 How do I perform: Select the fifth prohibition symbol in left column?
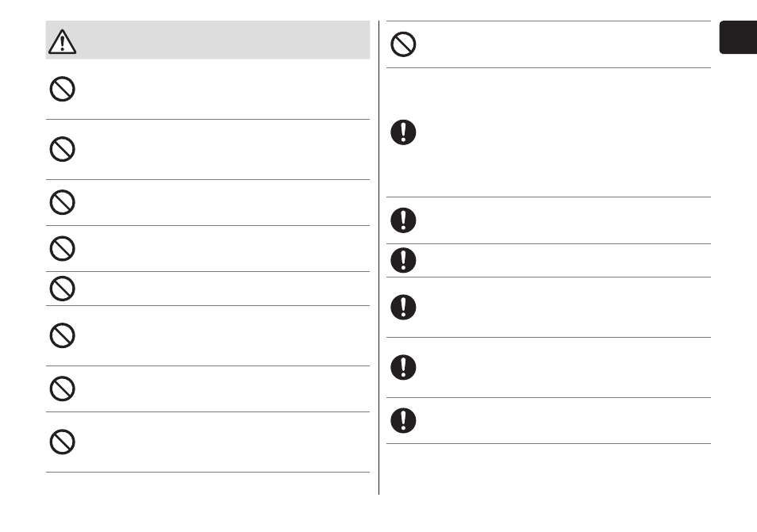[62, 289]
